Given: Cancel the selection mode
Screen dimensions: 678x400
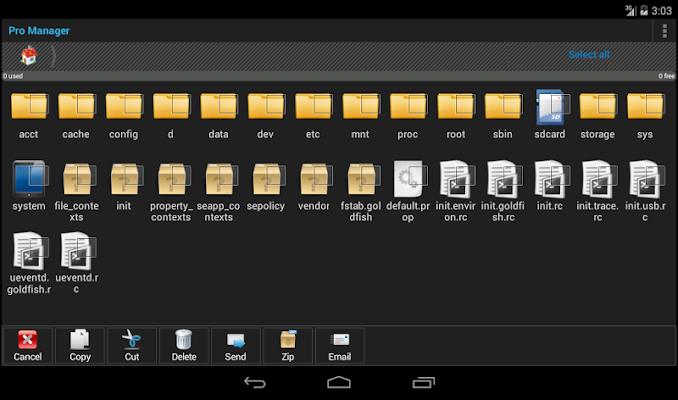Looking at the screenshot, I should (x=28, y=346).
